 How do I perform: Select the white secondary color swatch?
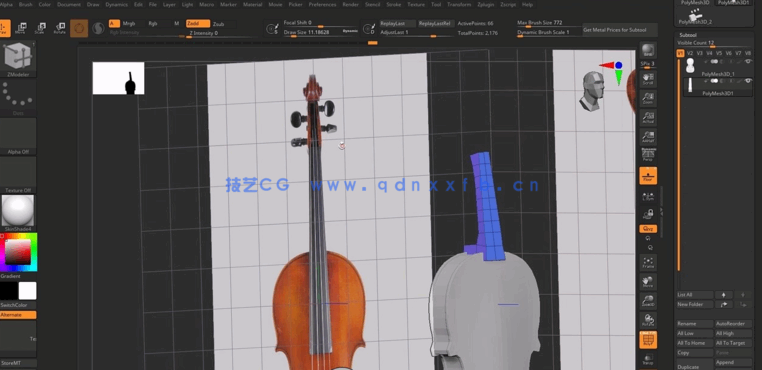(x=27, y=291)
